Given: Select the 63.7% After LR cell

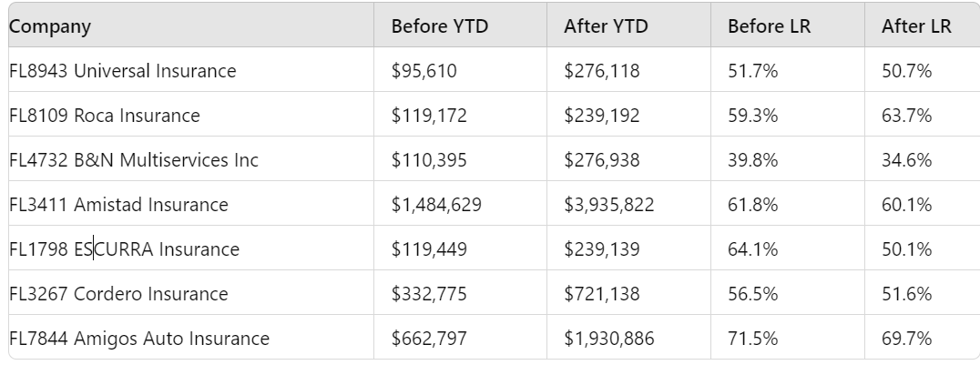Looking at the screenshot, I should (906, 116).
